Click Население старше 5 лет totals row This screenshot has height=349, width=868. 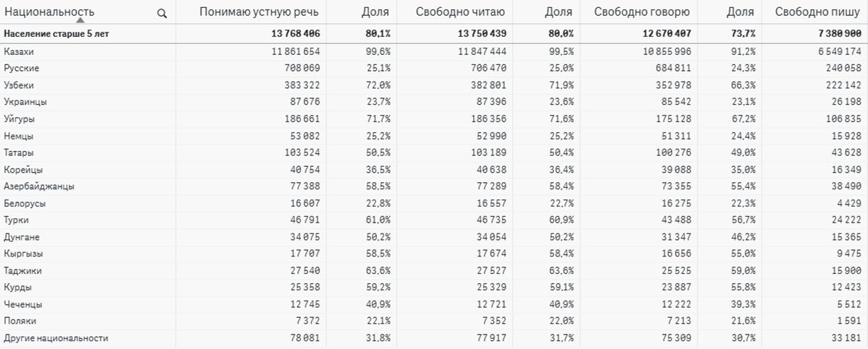point(434,33)
